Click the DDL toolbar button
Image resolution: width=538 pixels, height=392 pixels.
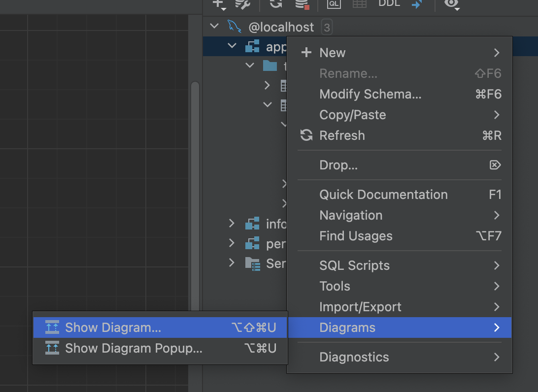pyautogui.click(x=389, y=3)
